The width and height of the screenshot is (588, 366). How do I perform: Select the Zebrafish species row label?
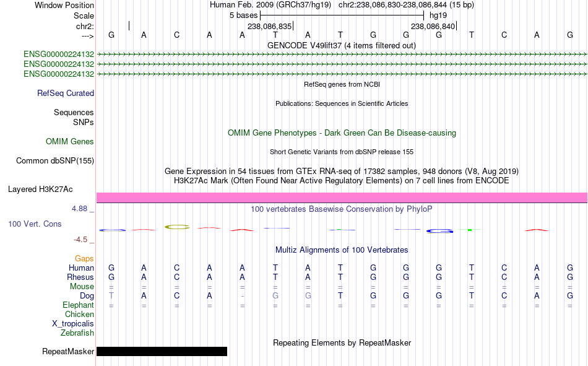pos(77,333)
